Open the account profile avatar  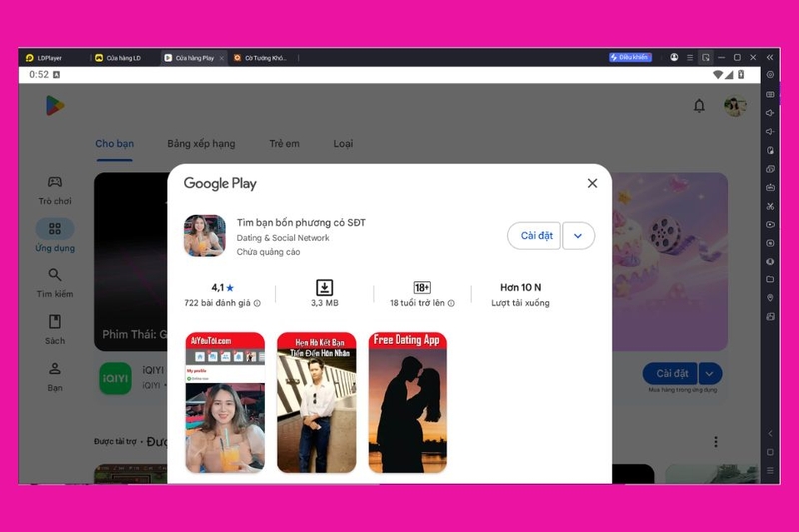tap(735, 106)
